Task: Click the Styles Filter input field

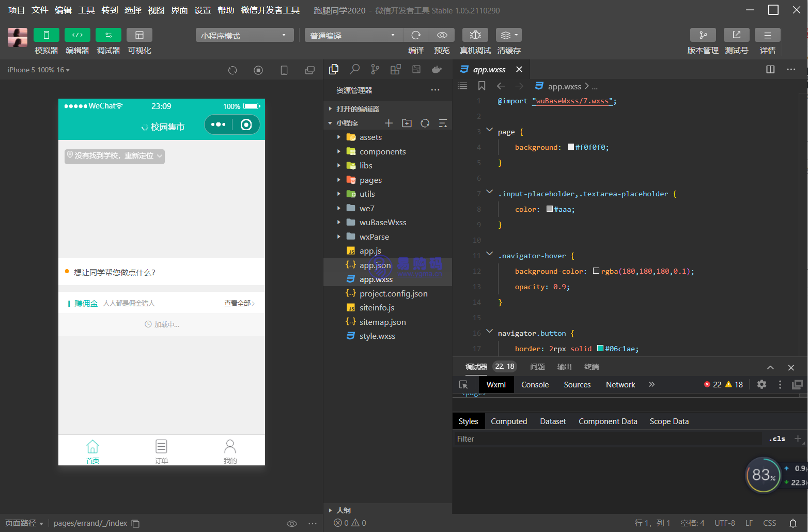Action: (x=607, y=439)
